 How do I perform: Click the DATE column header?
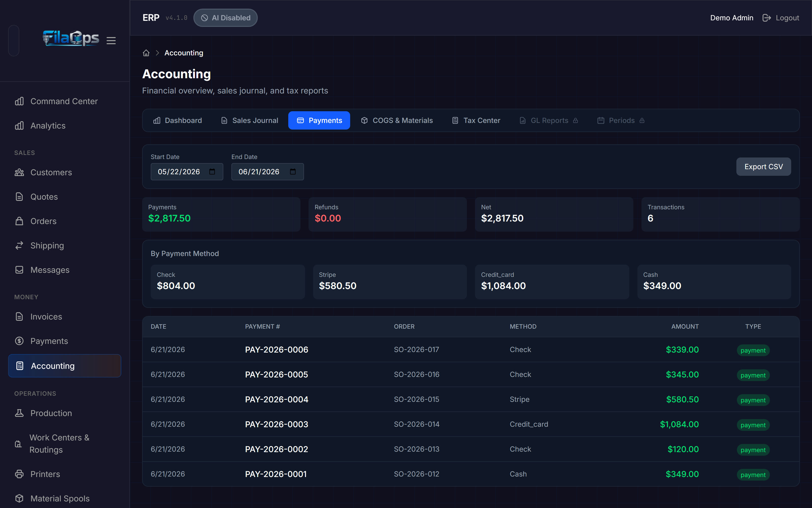pyautogui.click(x=158, y=327)
